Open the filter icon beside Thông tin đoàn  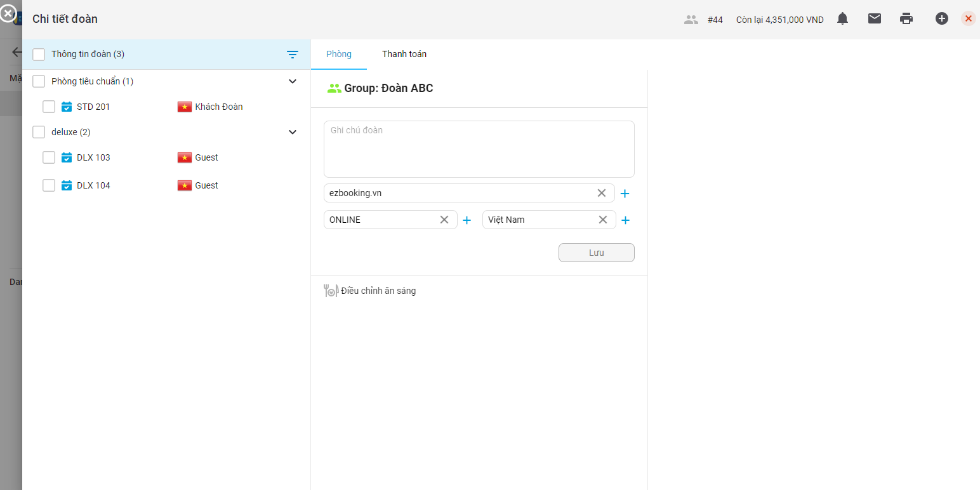[x=293, y=55]
